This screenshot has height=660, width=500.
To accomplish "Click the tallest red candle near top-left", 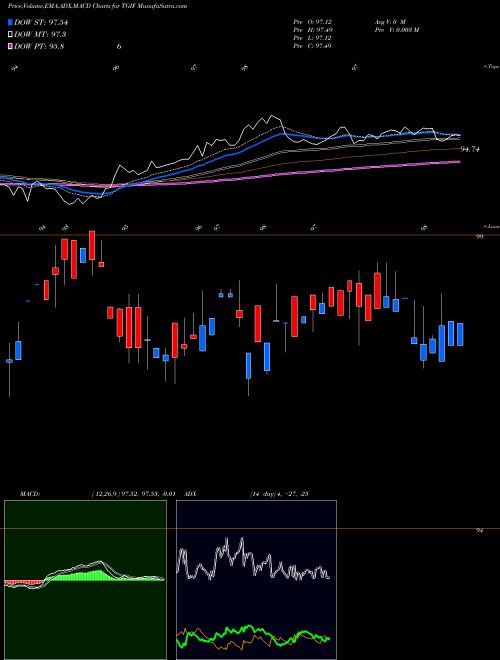I will (x=74, y=259).
